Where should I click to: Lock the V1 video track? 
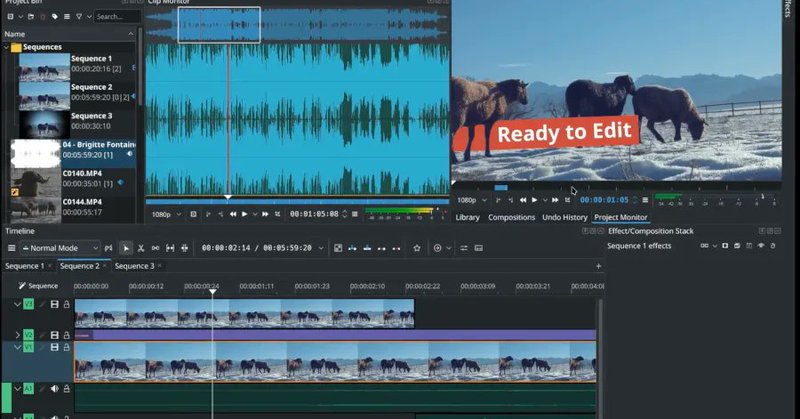click(x=66, y=347)
